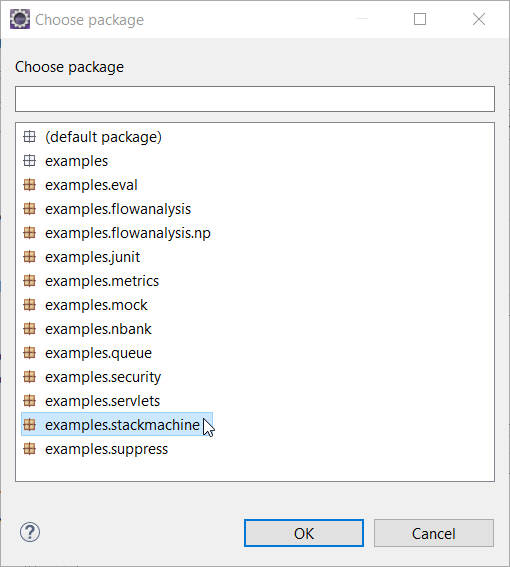
Task: Maximize the Choose package dialog
Action: [420, 19]
